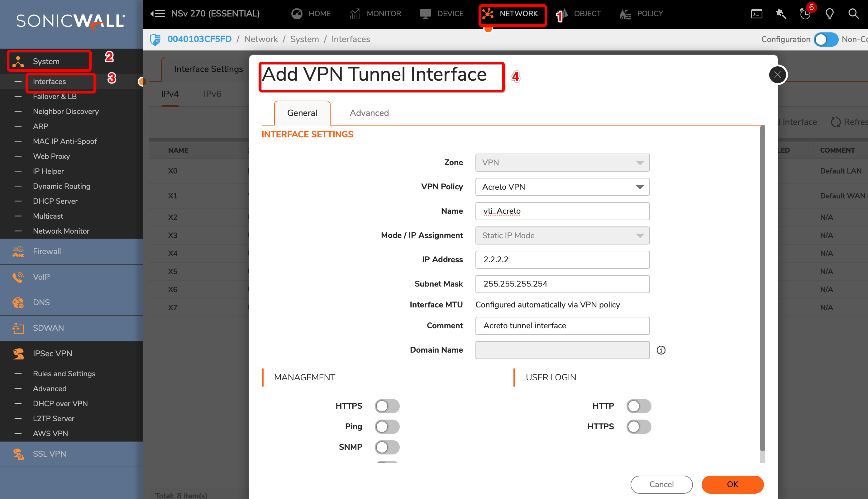This screenshot has height=499, width=868.
Task: Open the Zone dropdown
Action: click(562, 163)
